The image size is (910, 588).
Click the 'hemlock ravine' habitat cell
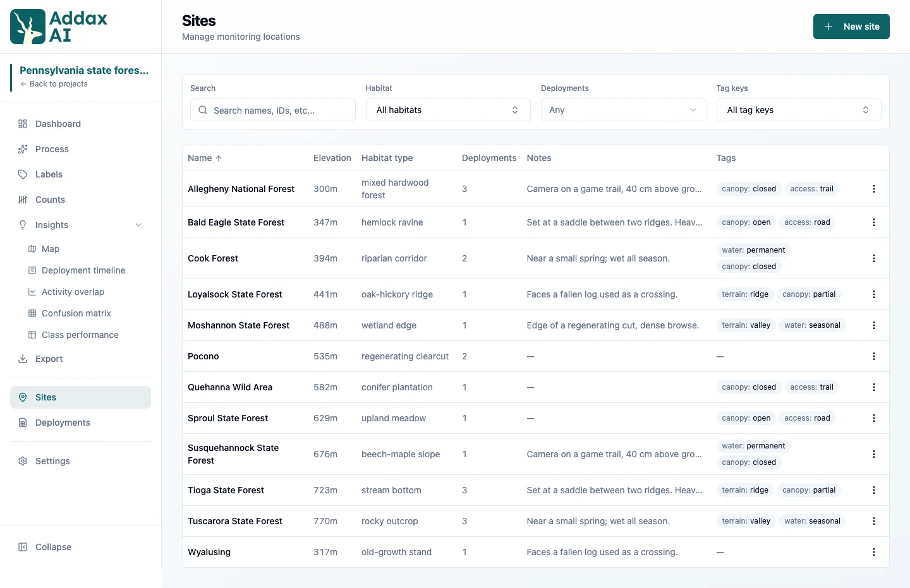392,222
